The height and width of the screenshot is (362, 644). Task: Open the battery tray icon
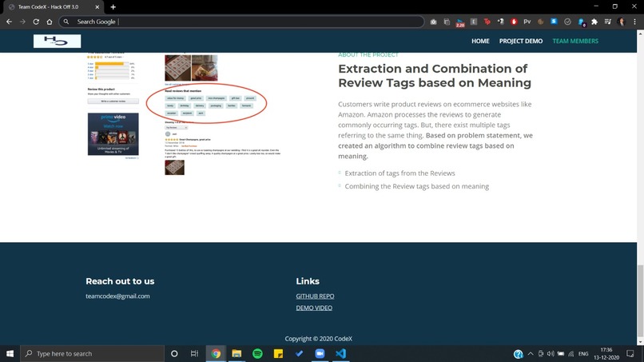point(561,354)
